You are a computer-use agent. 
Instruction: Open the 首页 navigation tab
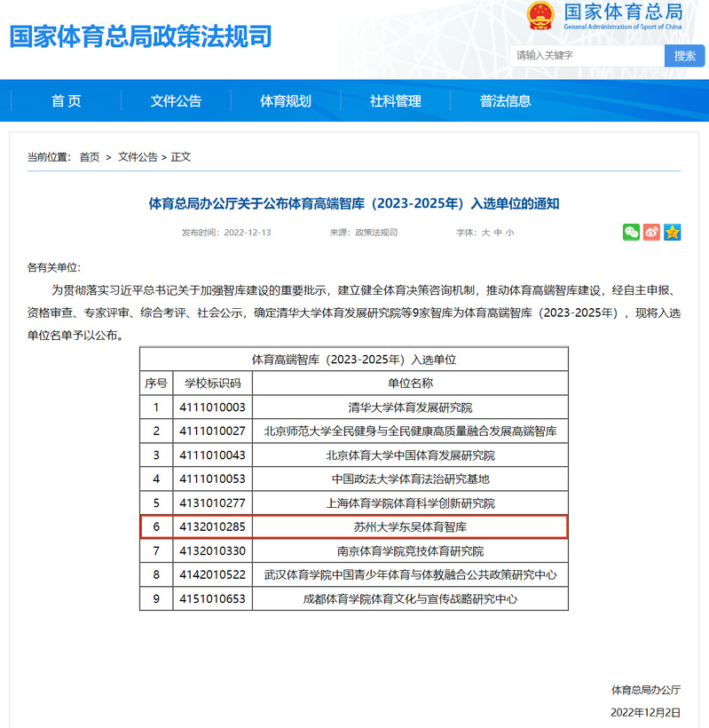[x=66, y=101]
